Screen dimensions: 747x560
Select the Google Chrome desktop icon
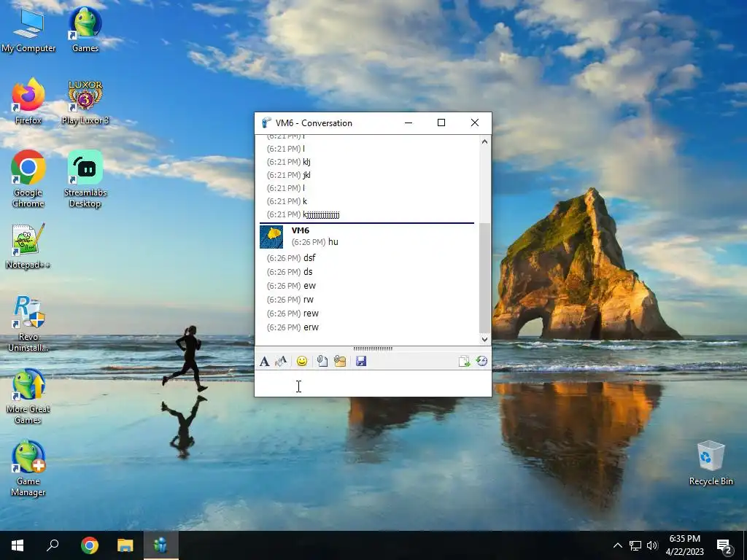click(x=28, y=179)
